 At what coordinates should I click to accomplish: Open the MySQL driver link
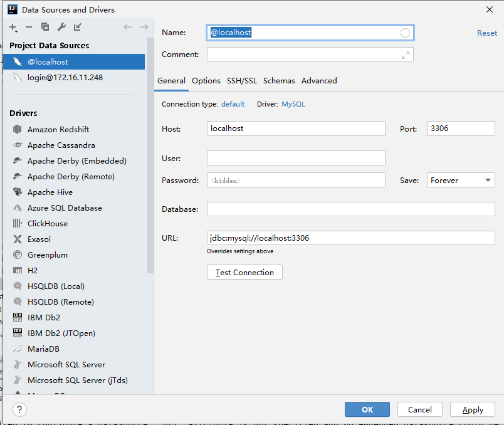pos(293,104)
